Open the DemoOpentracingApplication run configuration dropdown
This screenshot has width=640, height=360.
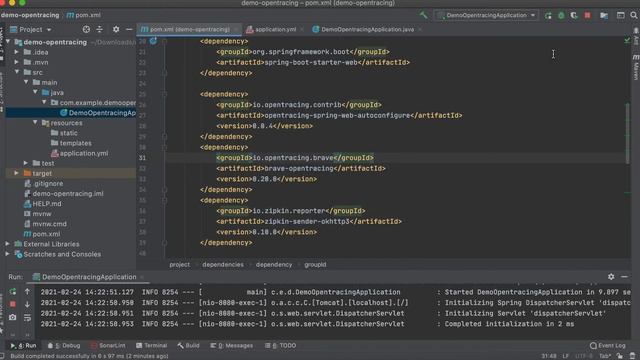487,16
